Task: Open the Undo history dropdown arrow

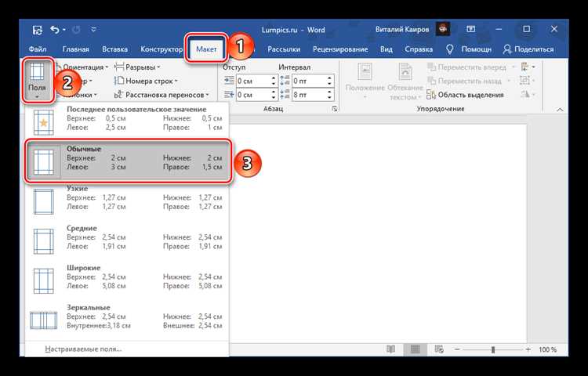Action: click(x=64, y=30)
